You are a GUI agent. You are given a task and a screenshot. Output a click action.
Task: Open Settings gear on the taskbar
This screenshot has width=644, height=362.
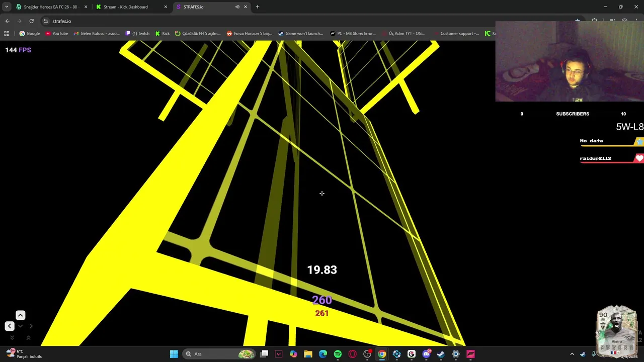pos(456,354)
